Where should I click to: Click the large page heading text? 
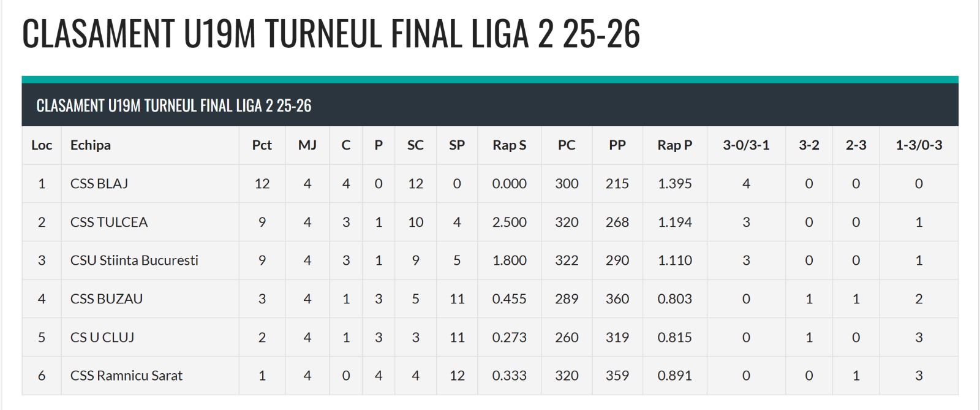click(x=331, y=34)
